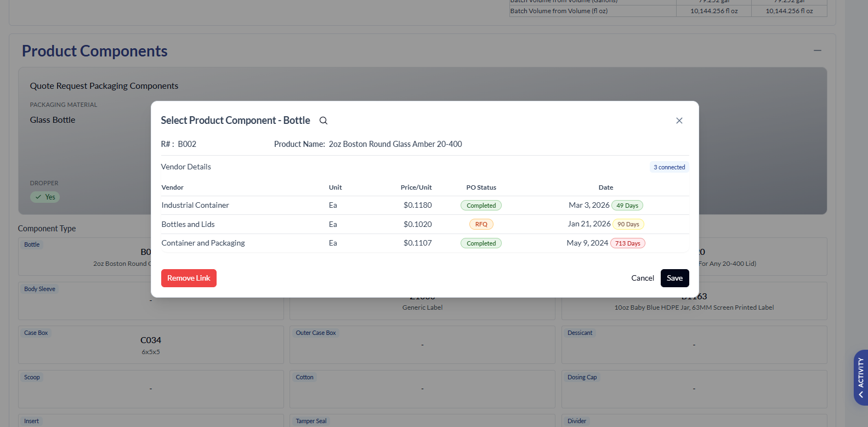Click the Product Components heading

coord(95,51)
